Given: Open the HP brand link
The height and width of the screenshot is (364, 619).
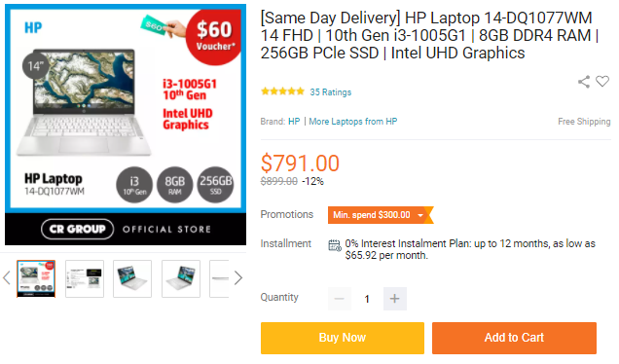Looking at the screenshot, I should click(x=294, y=122).
